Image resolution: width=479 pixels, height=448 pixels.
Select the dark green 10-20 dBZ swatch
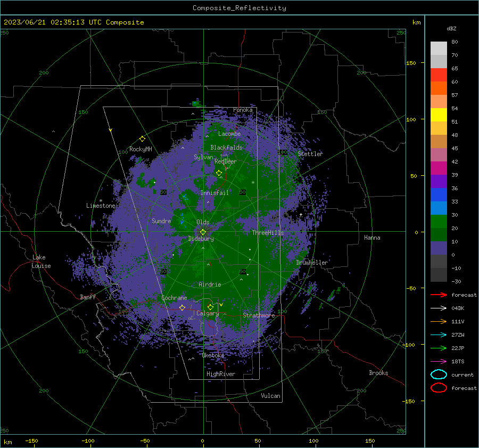pos(439,235)
